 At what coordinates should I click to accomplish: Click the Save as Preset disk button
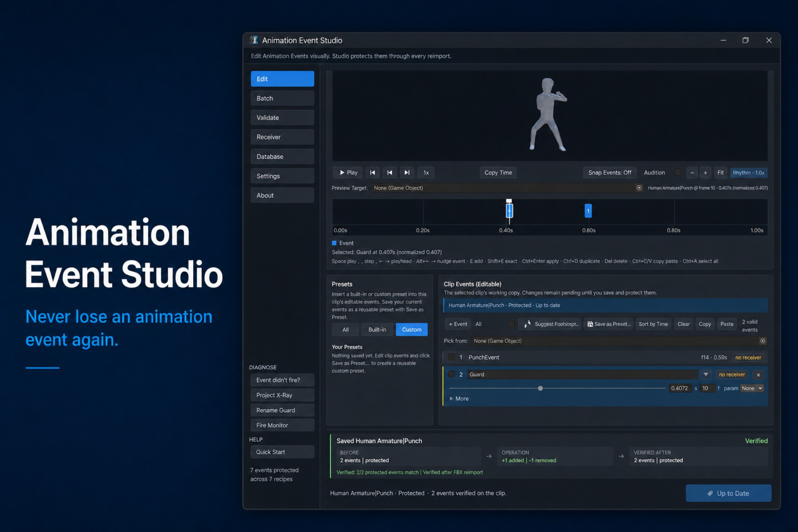click(609, 324)
